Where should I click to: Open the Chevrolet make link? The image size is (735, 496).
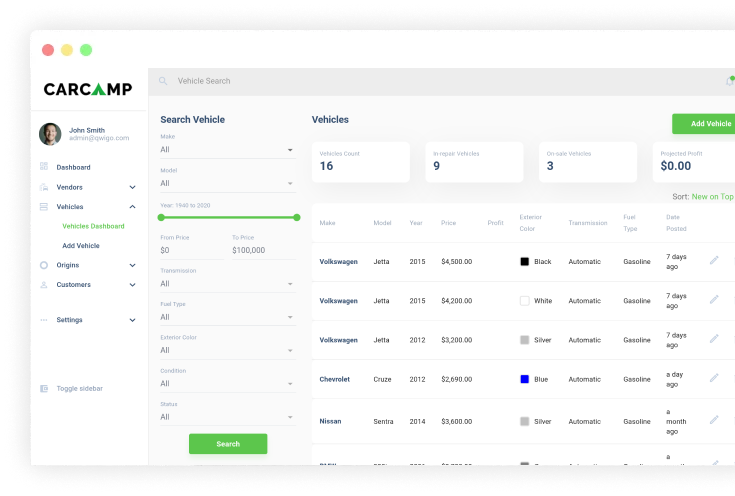[x=334, y=379]
